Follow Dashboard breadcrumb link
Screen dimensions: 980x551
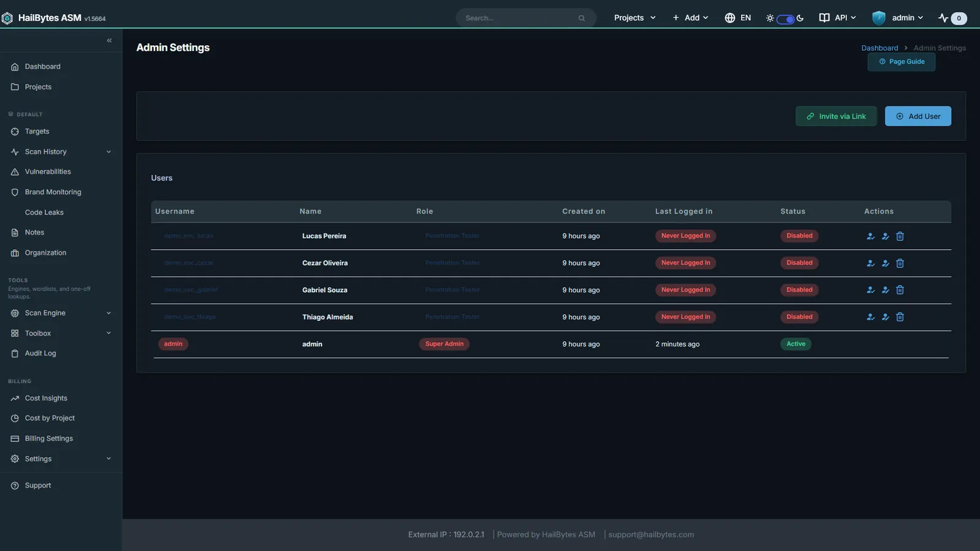coord(880,48)
